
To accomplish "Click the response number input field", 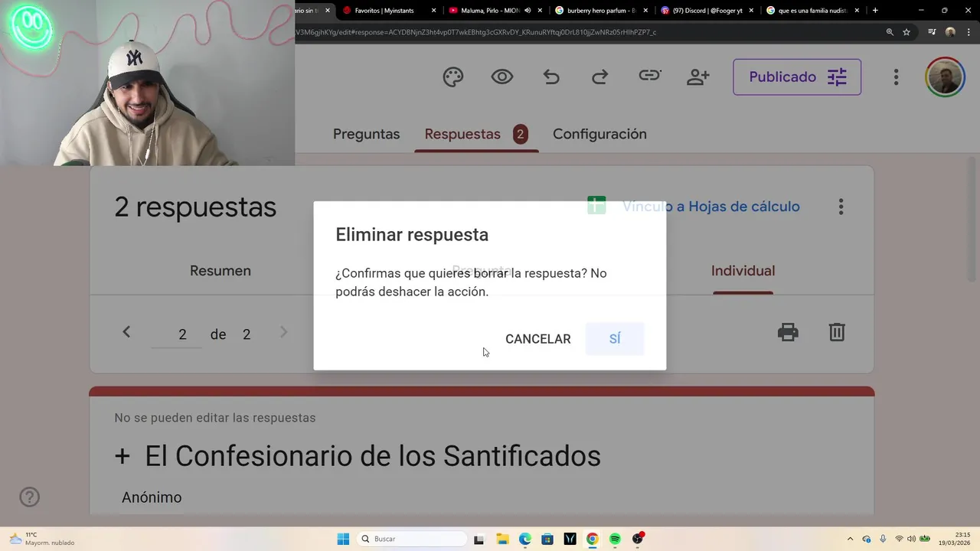I will pos(177,334).
